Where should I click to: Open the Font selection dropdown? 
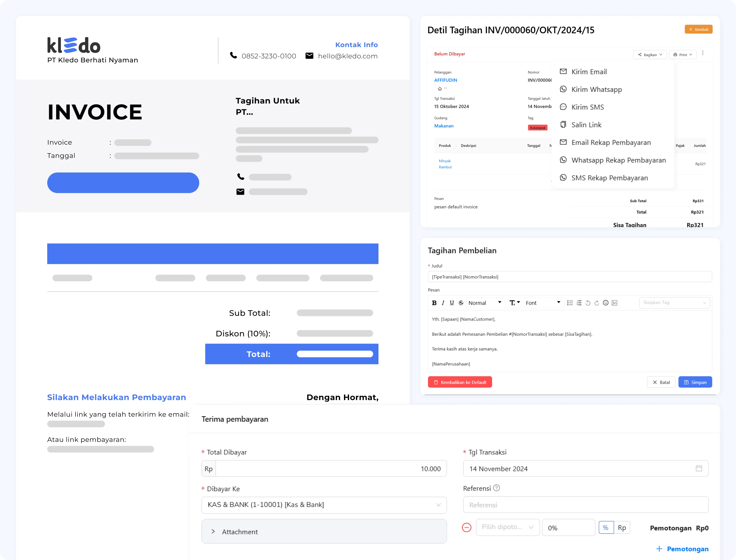543,303
